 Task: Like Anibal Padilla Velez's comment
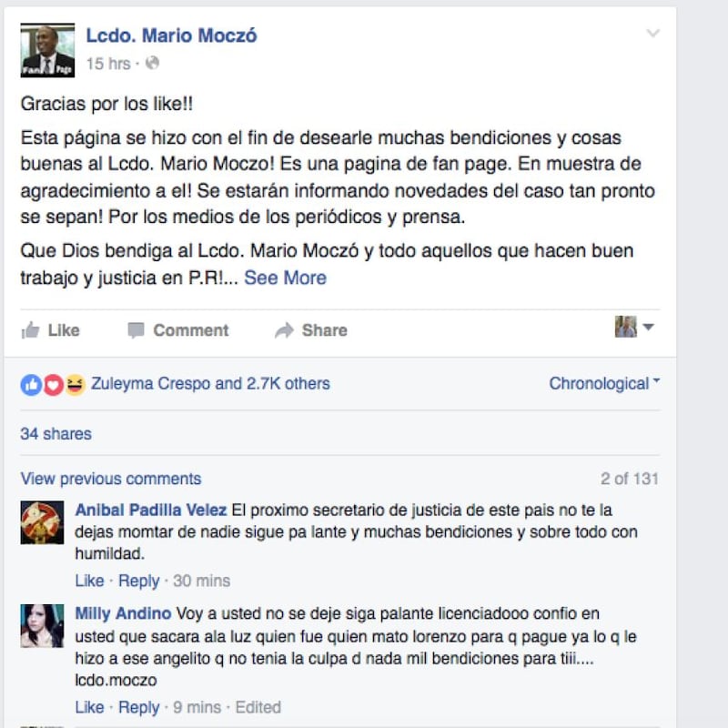pos(89,581)
